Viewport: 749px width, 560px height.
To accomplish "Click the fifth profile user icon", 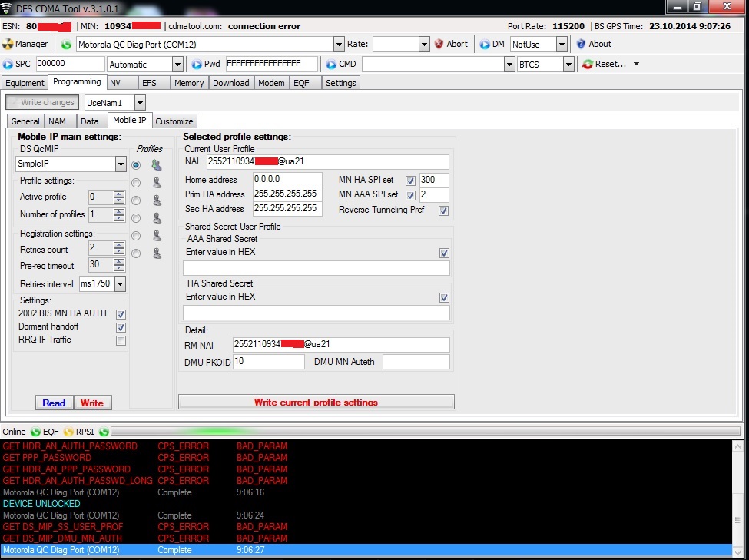I will pyautogui.click(x=157, y=236).
